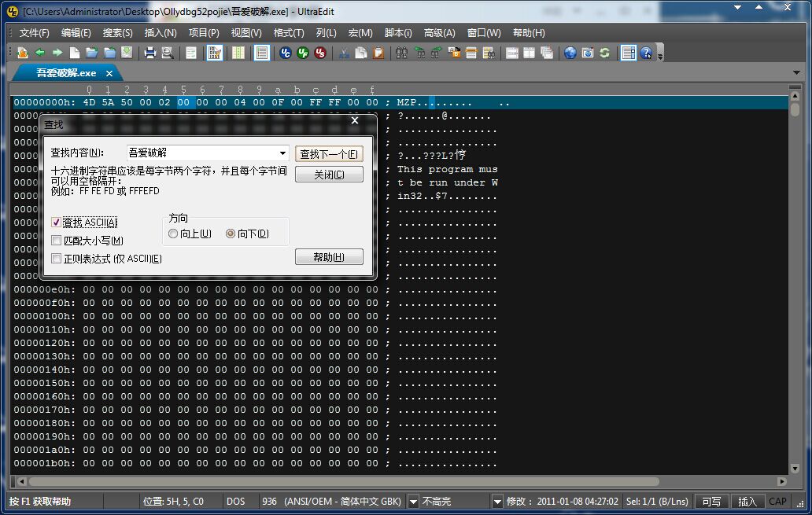Screen dimensions: 812x515
Task: Close the 吾爱破解.exe tab with its X
Action: click(x=109, y=73)
